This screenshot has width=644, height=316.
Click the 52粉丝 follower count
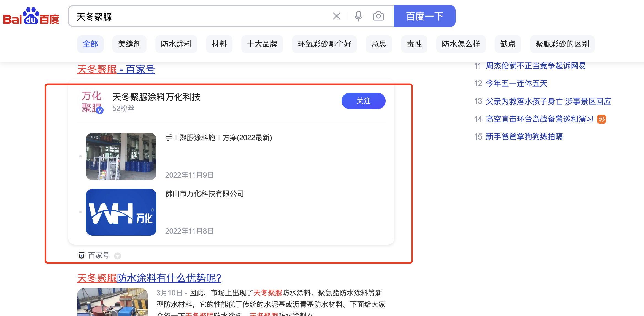pyautogui.click(x=123, y=108)
